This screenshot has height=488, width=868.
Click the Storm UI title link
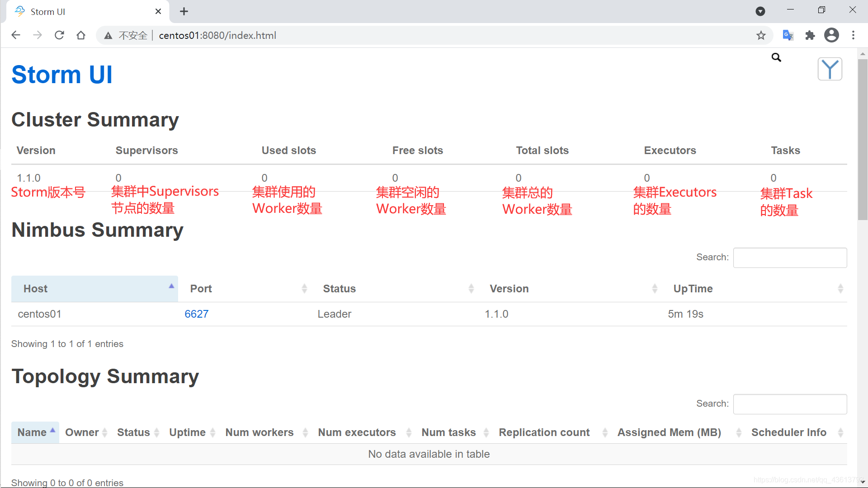(x=62, y=75)
